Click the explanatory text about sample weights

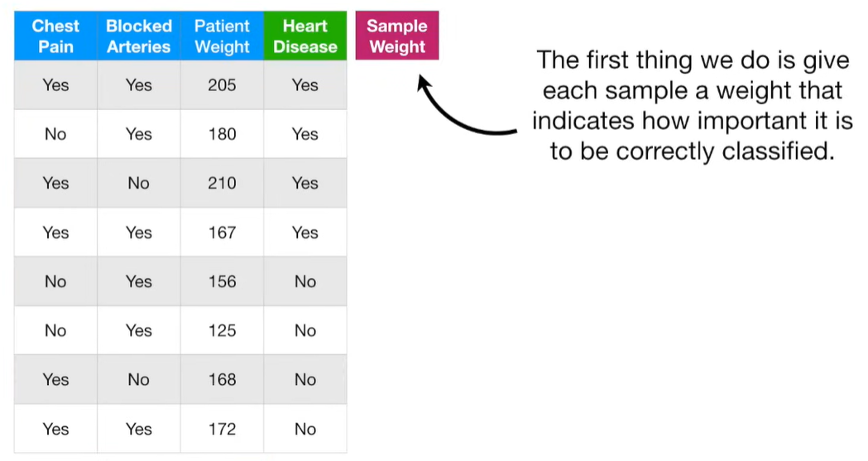point(692,106)
